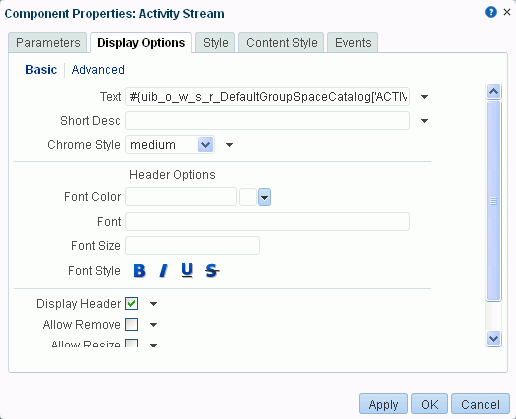Open the help question mark icon
Screen dimensions: 516x419
pos(491,12)
